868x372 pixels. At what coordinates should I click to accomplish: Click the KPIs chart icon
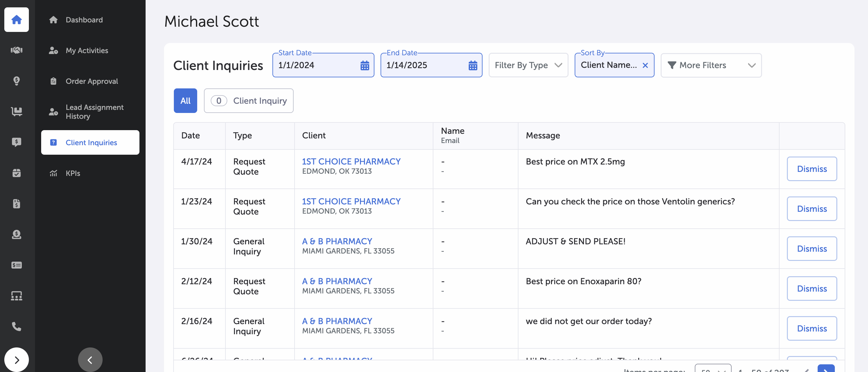click(53, 173)
